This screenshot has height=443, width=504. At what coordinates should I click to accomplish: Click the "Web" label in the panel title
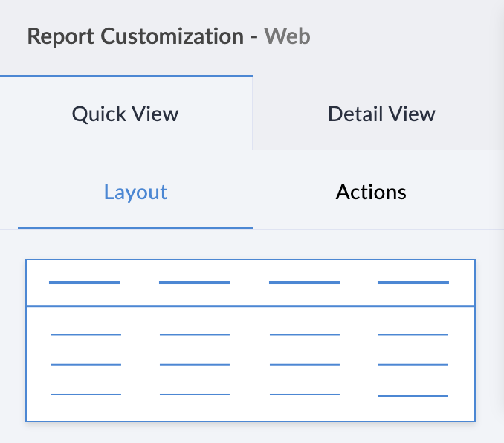click(x=288, y=36)
